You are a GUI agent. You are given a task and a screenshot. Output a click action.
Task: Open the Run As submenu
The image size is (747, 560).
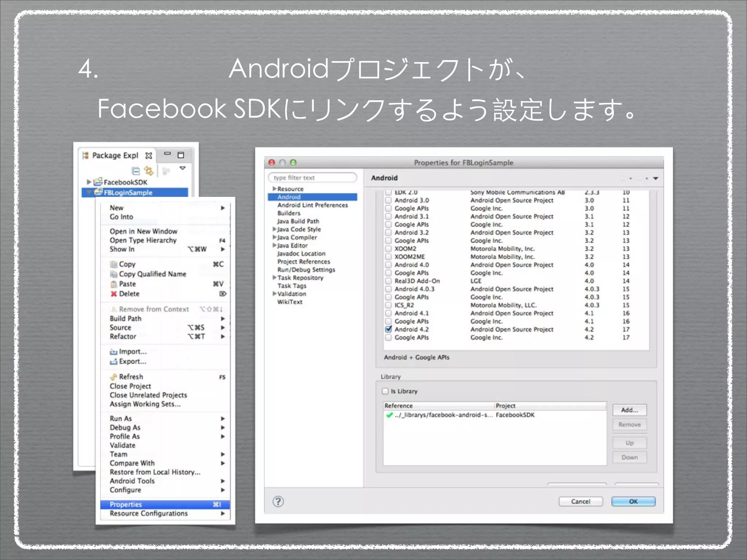click(165, 419)
